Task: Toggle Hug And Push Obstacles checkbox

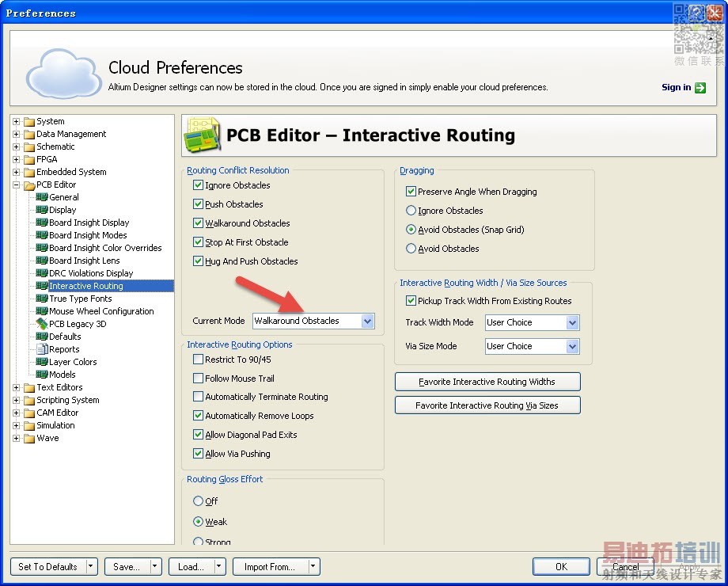Action: coord(199,261)
